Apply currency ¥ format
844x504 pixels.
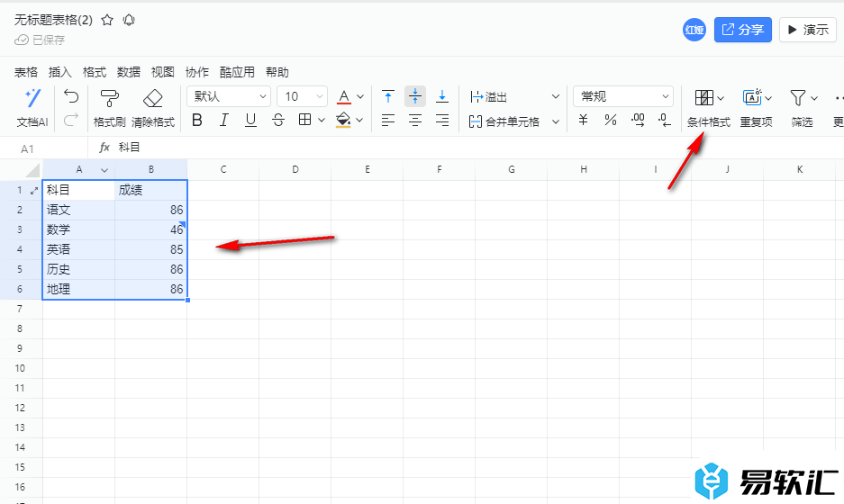pyautogui.click(x=583, y=120)
